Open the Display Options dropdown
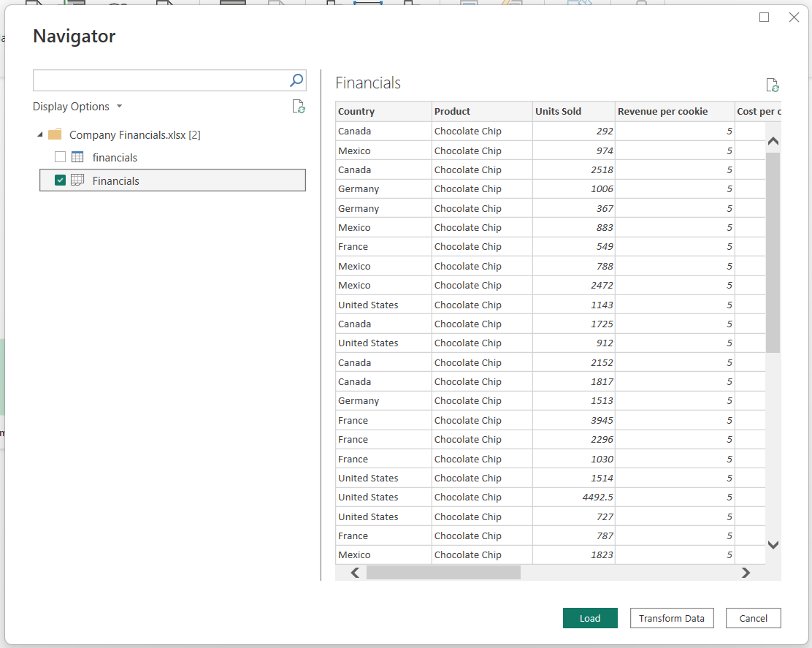812x648 pixels. pyautogui.click(x=77, y=106)
